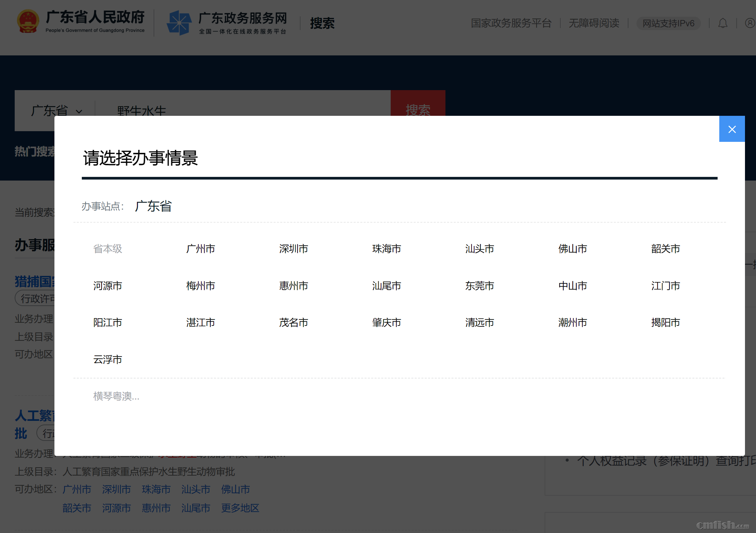This screenshot has width=756, height=533.
Task: Select 云浮市 option
Action: click(108, 359)
